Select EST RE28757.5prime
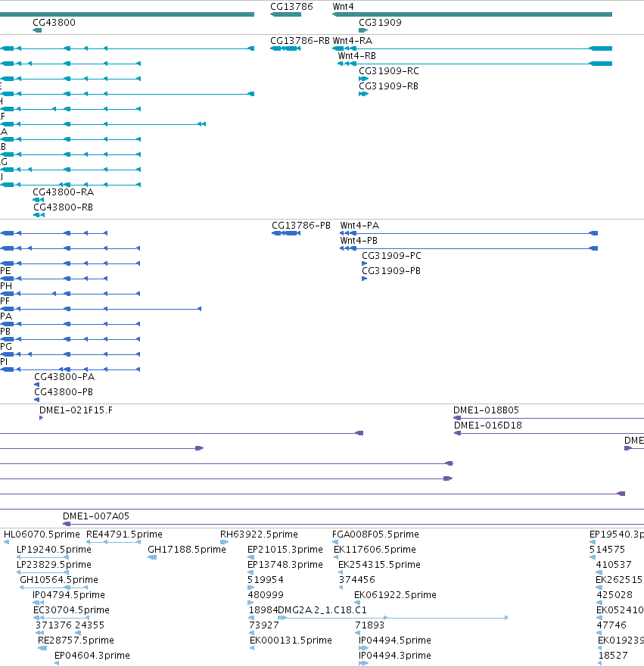Image resolution: width=644 pixels, height=667 pixels. point(76,641)
